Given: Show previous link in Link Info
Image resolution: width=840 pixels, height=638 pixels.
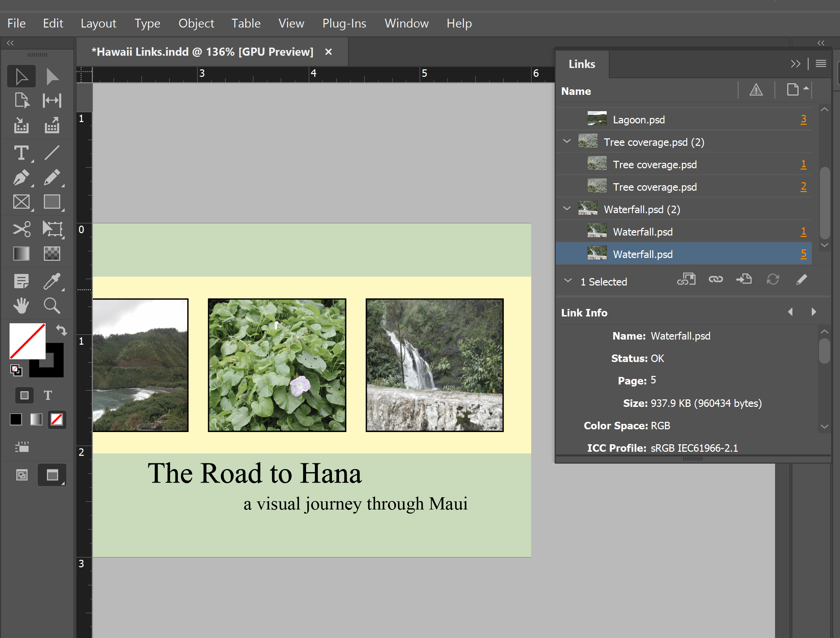Looking at the screenshot, I should pos(791,312).
